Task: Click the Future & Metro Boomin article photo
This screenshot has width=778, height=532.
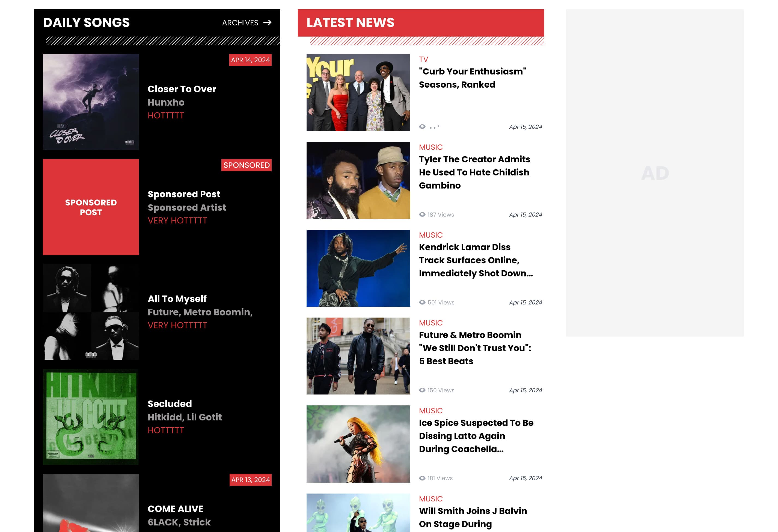Action: coord(358,356)
